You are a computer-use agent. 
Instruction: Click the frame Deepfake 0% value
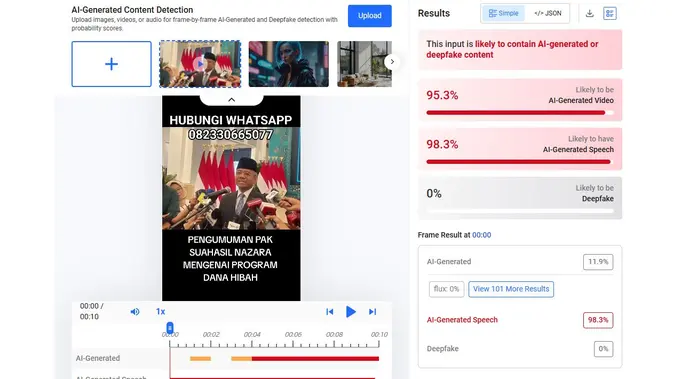pyautogui.click(x=603, y=349)
